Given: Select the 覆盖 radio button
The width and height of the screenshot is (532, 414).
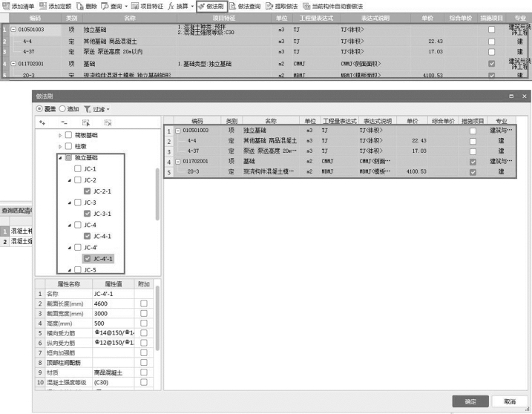Looking at the screenshot, I should pyautogui.click(x=39, y=109).
